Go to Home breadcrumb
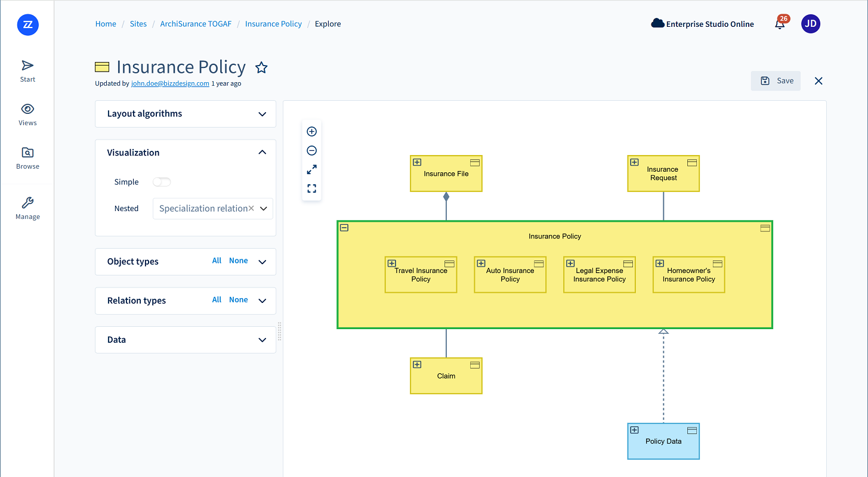Image resolution: width=868 pixels, height=477 pixels. click(106, 24)
